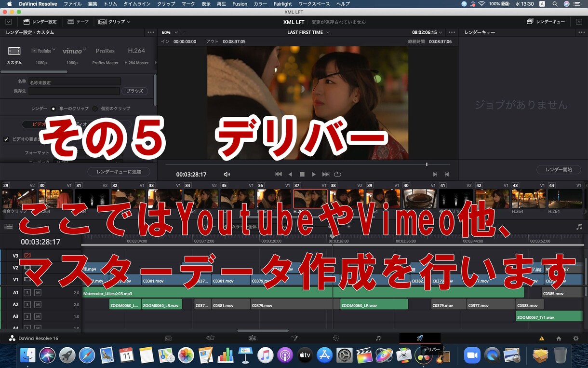Toggle timeline view icon at left of timeline
This screenshot has width=588, height=368.
click(x=8, y=226)
